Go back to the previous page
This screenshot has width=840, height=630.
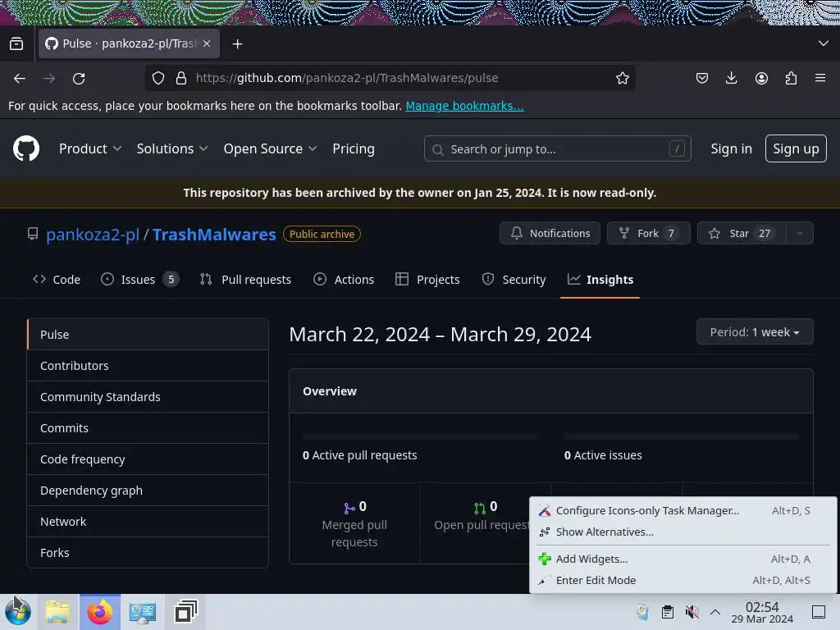20,78
